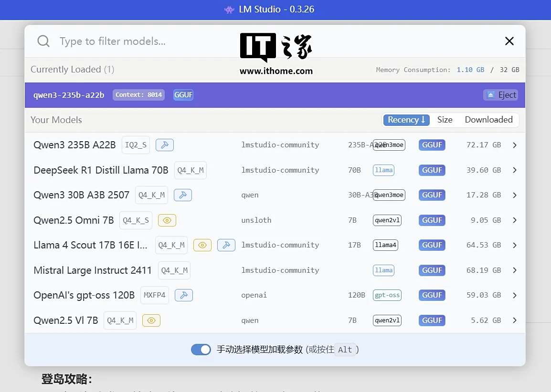Click the hammer toggle beside Llama 4 Scout

[x=226, y=245]
